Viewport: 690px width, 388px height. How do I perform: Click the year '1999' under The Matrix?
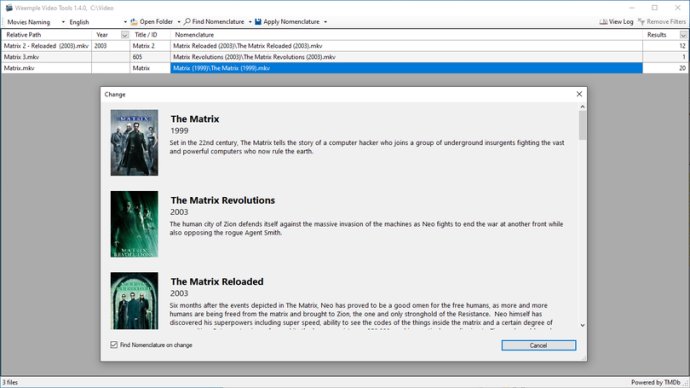point(179,131)
